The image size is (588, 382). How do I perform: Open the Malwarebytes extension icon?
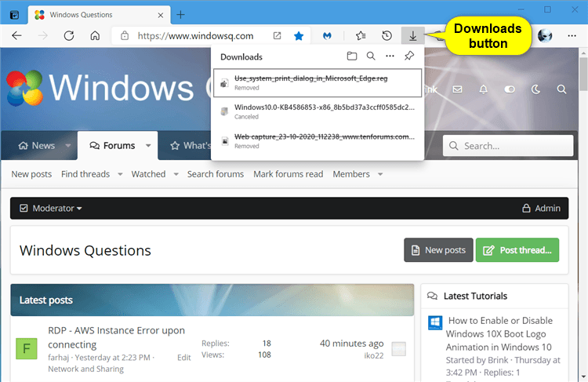(328, 35)
